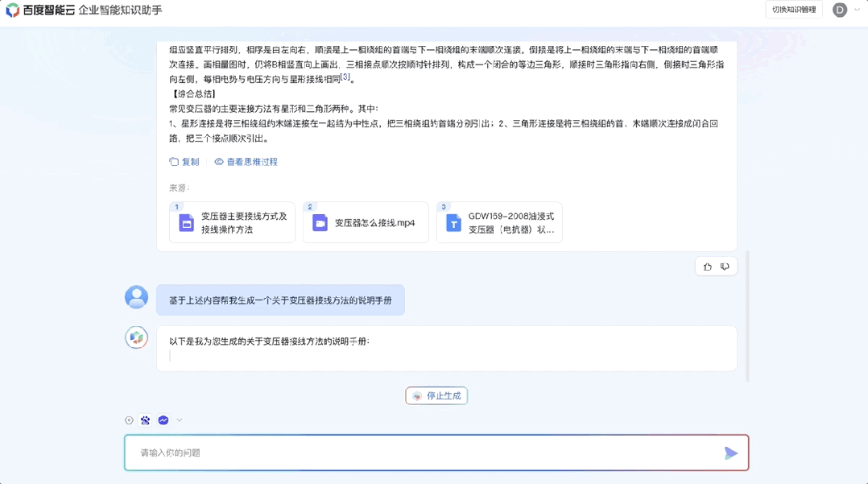Image resolution: width=868 pixels, height=484 pixels.
Task: Click the assistant avatar icon
Action: pyautogui.click(x=136, y=337)
